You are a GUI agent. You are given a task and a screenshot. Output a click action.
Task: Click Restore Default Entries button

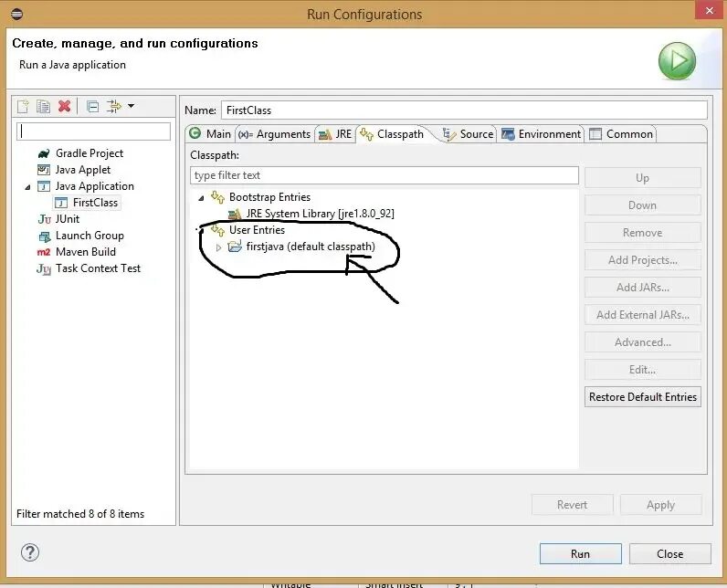[x=643, y=397]
